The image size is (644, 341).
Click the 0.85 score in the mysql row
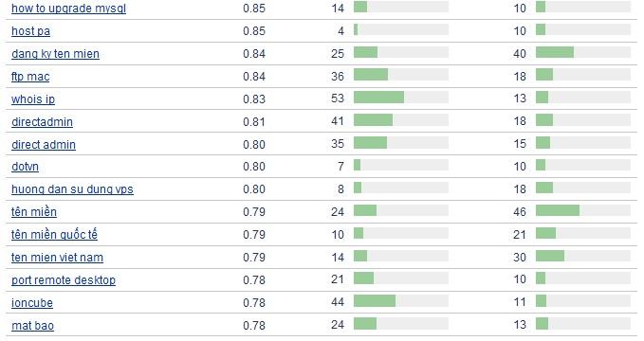[254, 9]
